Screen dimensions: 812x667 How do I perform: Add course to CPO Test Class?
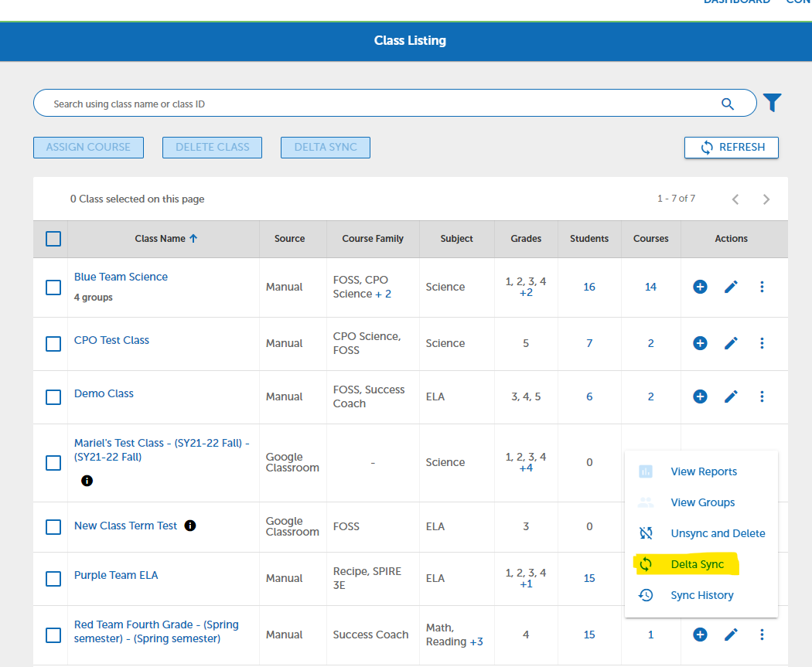(700, 343)
